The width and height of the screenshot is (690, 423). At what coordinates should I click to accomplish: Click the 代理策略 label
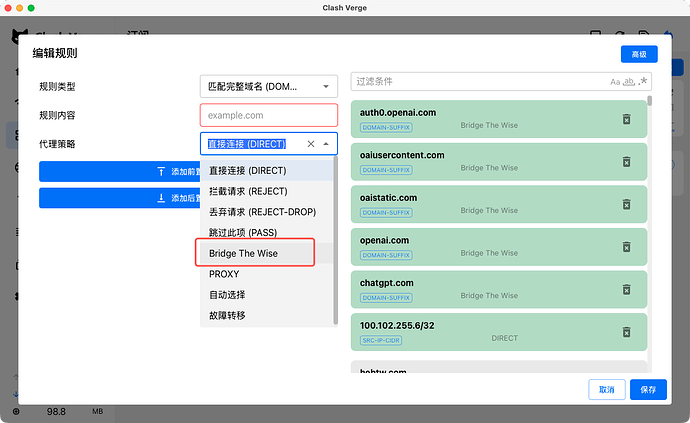point(57,144)
